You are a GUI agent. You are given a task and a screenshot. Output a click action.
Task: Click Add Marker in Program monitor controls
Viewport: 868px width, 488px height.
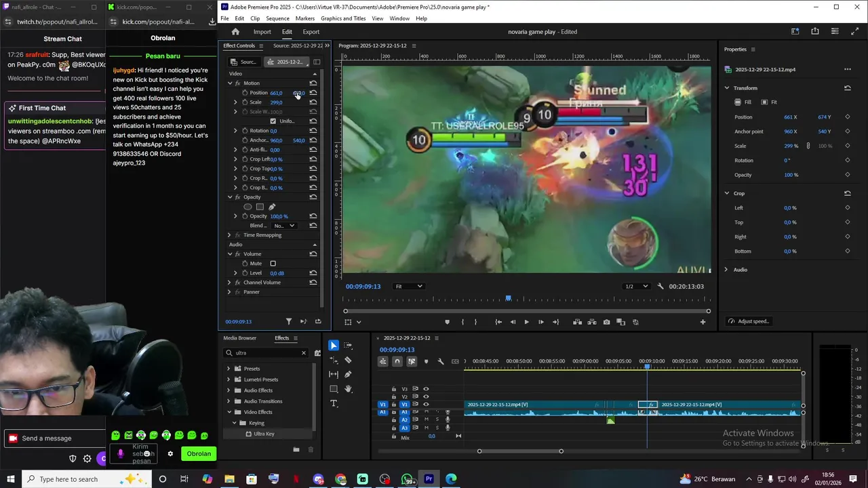pos(447,322)
